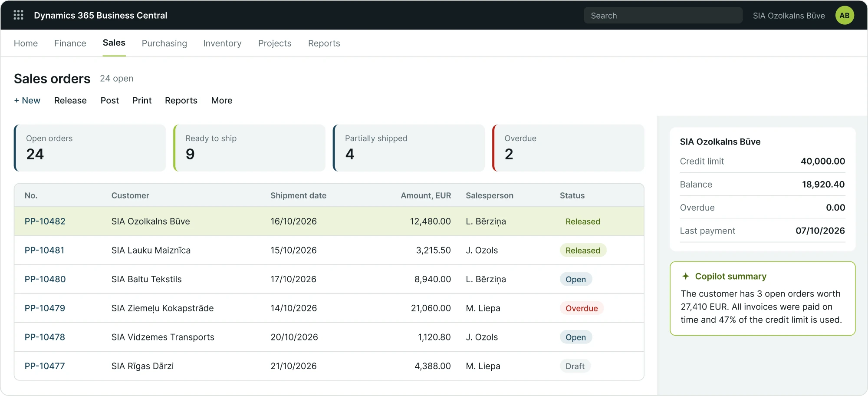Viewport: 868px width, 396px height.
Task: Click SIA Rīgas Dārzi customer cell
Action: pos(142,366)
